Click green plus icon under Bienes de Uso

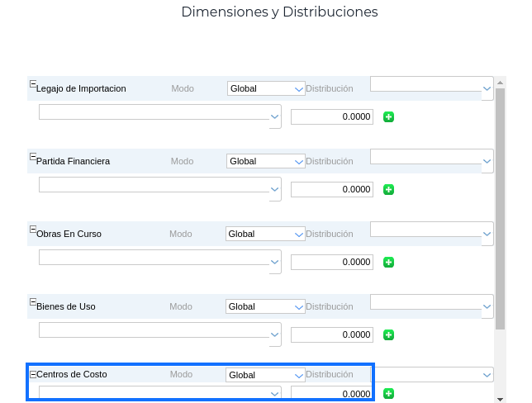389,335
